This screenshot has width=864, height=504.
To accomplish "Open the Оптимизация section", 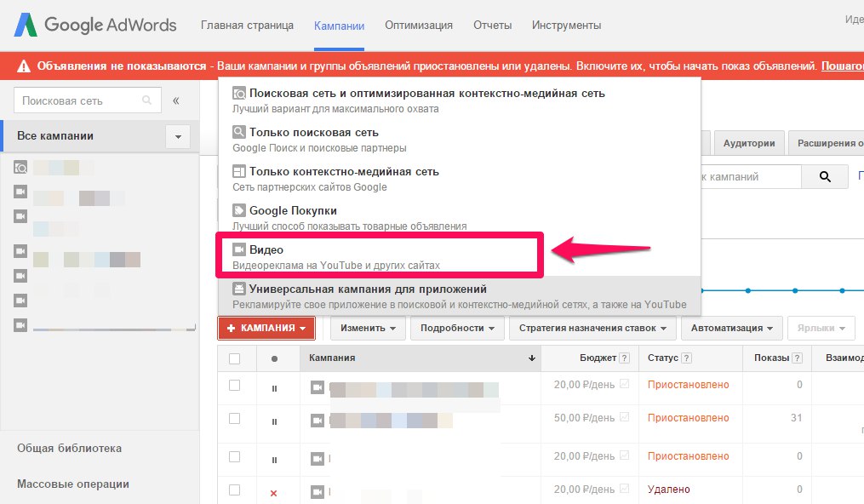I will pyautogui.click(x=419, y=26).
